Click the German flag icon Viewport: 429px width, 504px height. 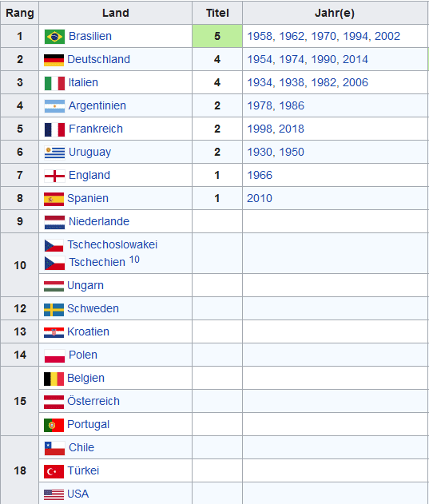(54, 60)
